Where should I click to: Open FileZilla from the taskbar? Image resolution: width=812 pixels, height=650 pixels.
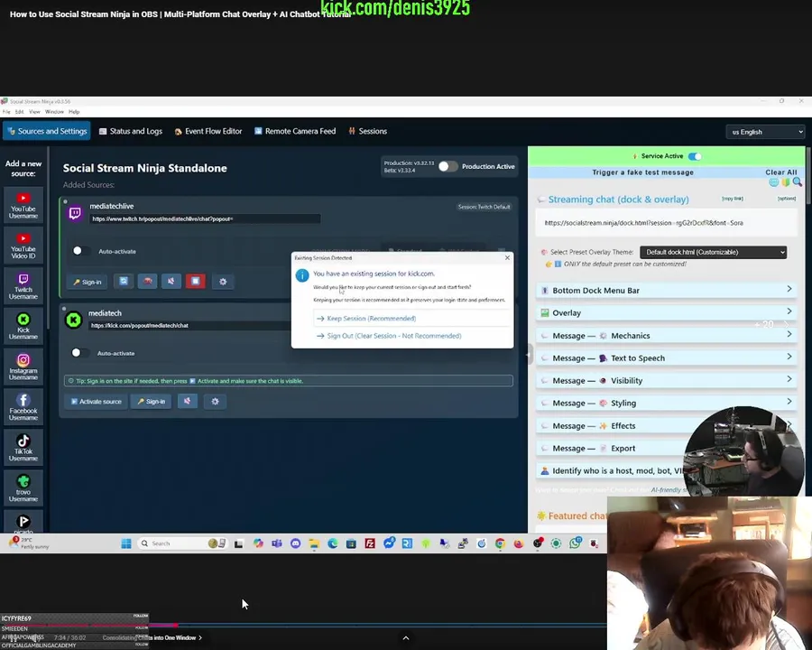click(370, 543)
